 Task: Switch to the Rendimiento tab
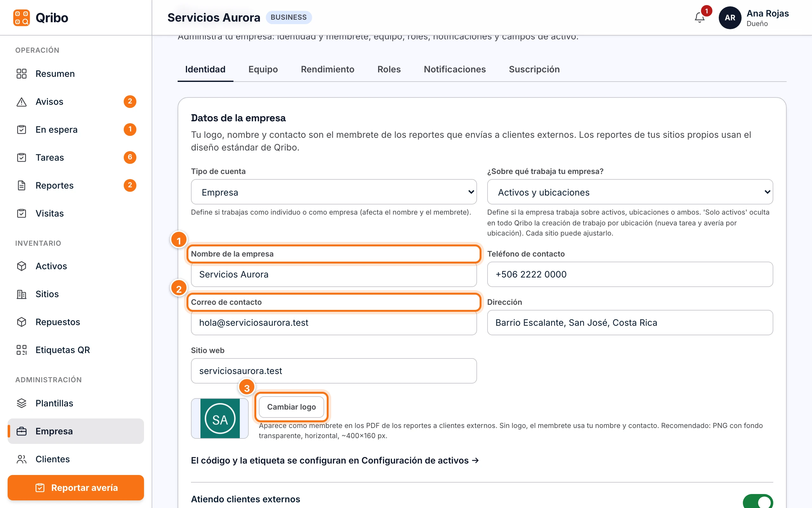click(327, 69)
